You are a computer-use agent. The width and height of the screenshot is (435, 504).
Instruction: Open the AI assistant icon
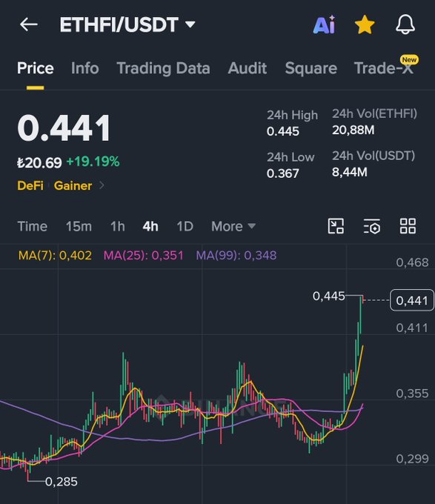click(x=324, y=24)
